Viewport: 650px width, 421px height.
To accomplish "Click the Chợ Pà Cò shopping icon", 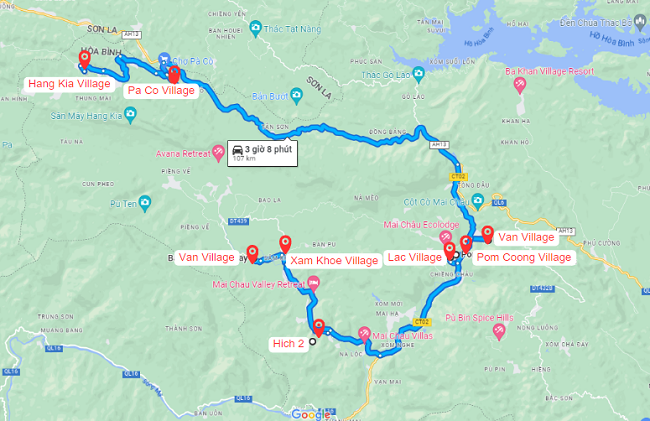I will (x=164, y=59).
